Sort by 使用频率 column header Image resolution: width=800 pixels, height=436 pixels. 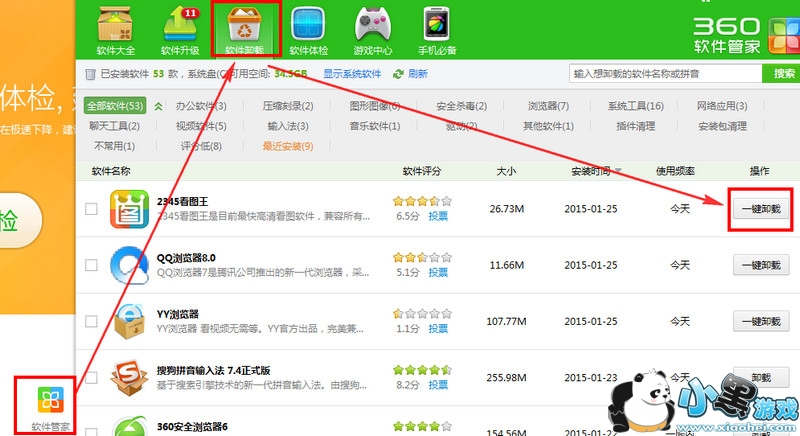pos(675,171)
